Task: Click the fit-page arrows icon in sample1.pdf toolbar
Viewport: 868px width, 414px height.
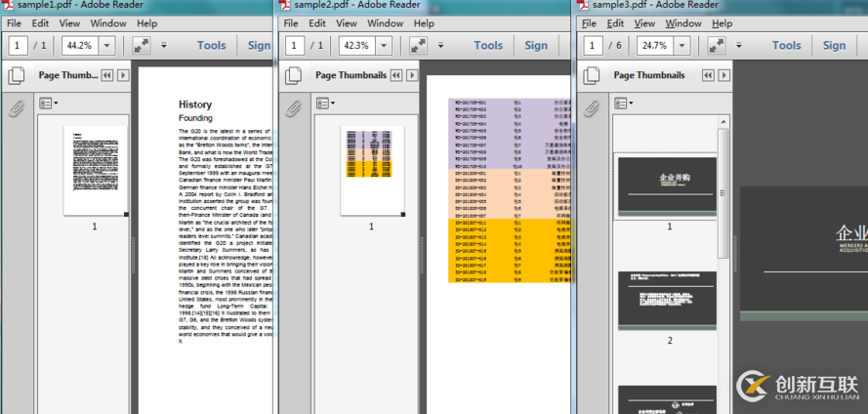Action: [x=142, y=45]
